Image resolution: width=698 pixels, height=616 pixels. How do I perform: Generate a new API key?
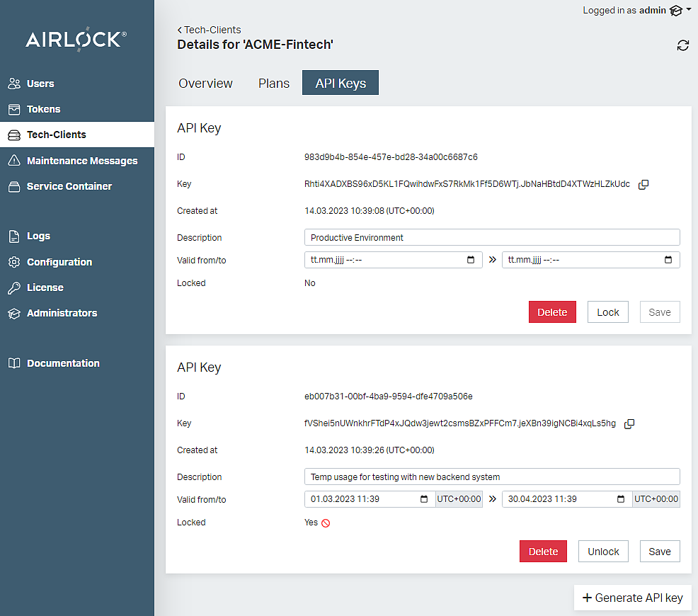point(632,598)
